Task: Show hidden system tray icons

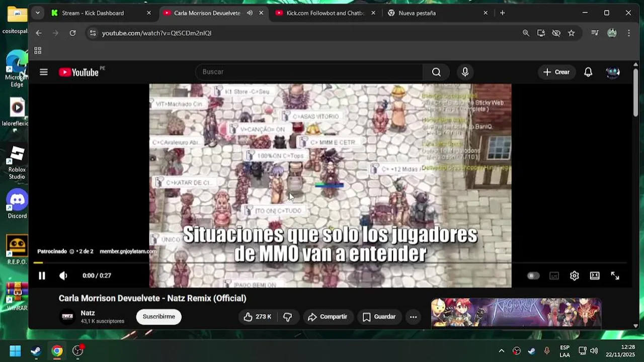Action: [x=501, y=351]
